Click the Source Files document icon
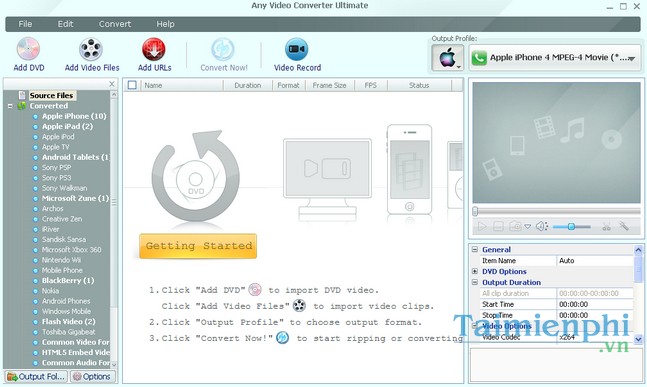 point(22,95)
